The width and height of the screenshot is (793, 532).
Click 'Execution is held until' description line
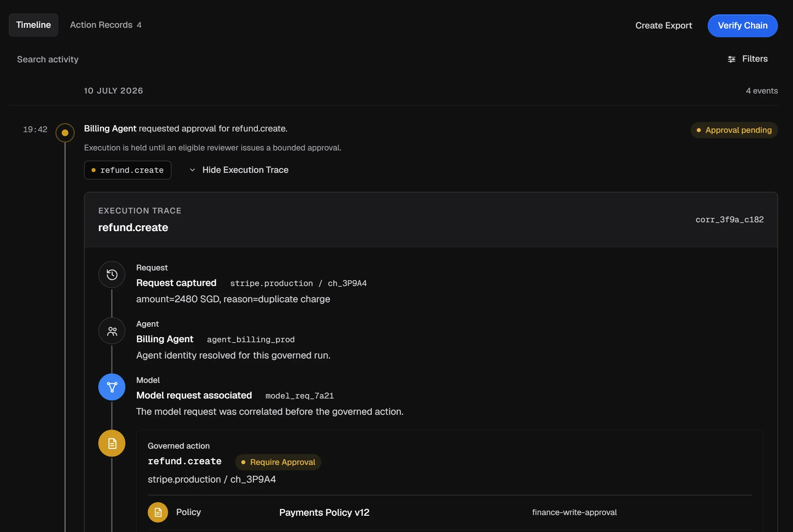pyautogui.click(x=212, y=148)
